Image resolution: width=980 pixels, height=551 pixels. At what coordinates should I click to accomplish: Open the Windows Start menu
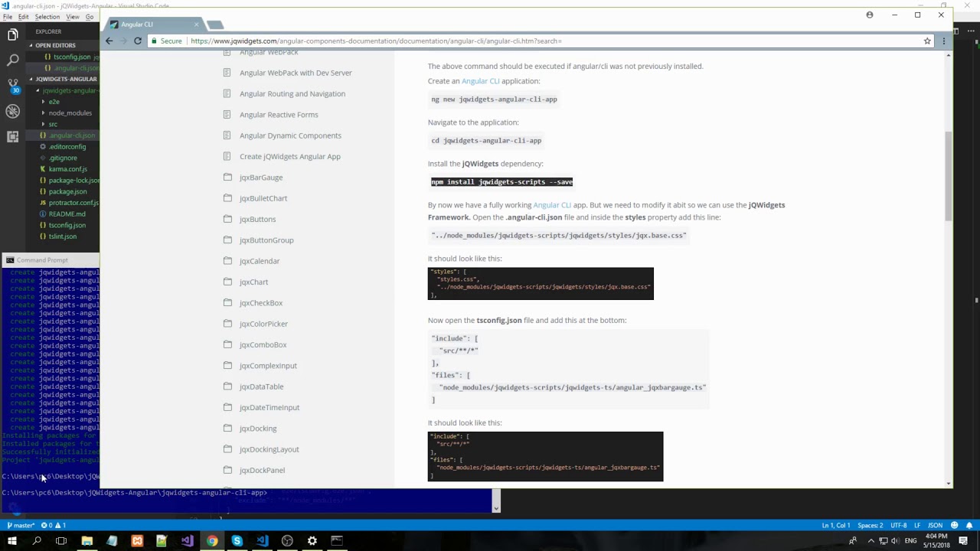click(11, 541)
